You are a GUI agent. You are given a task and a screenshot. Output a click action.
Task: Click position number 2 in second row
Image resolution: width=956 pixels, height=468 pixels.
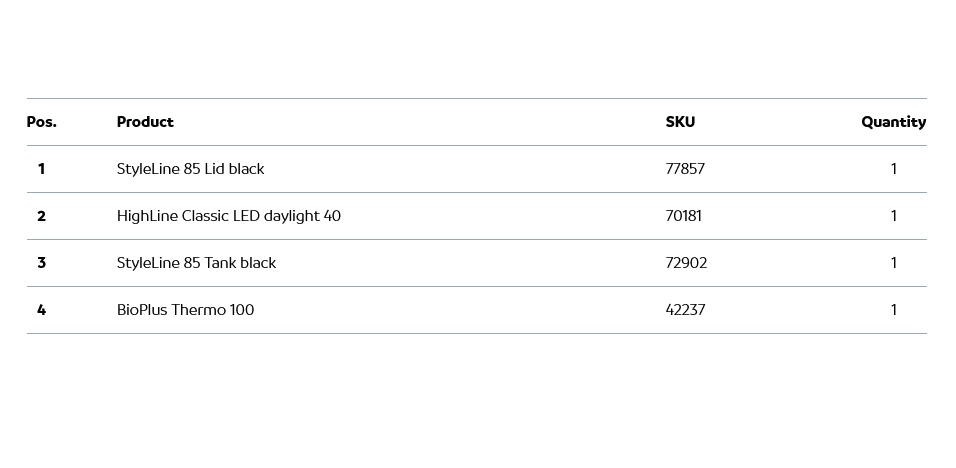41,216
